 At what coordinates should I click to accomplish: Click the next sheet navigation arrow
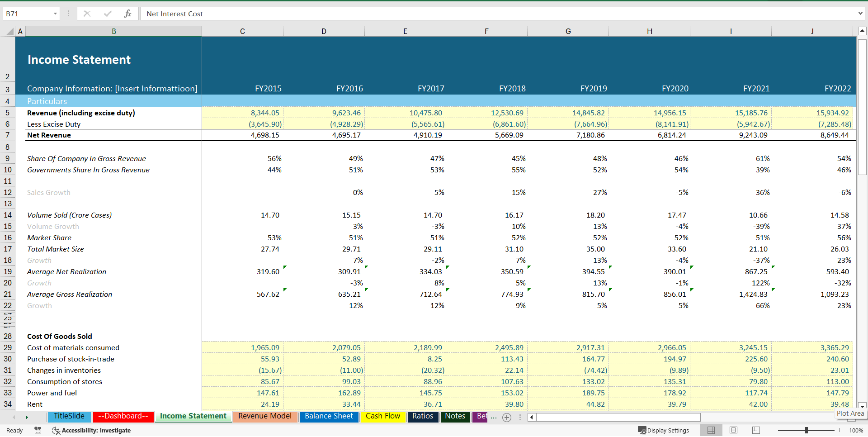pos(26,418)
